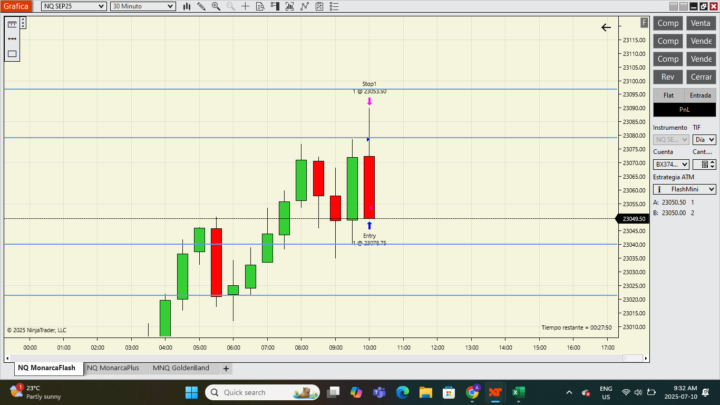
Task: Click the disabled Instrumento NQ SE dropdown
Action: tap(671, 140)
